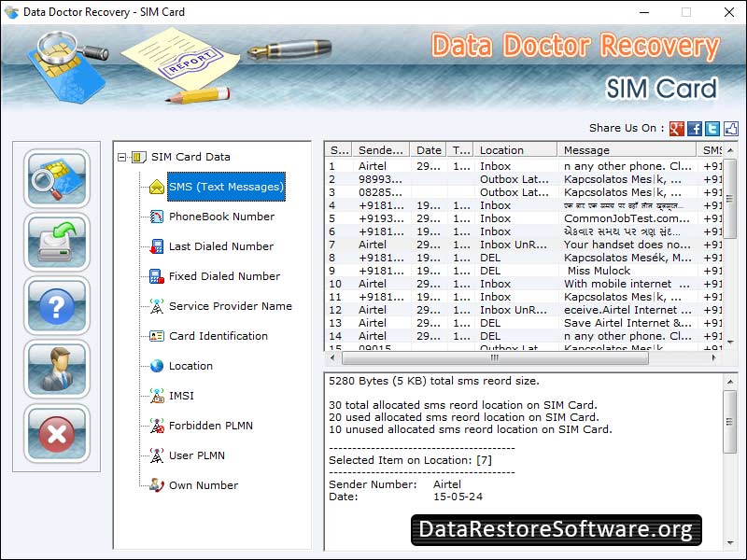Click the Card Identification icon

156,336
